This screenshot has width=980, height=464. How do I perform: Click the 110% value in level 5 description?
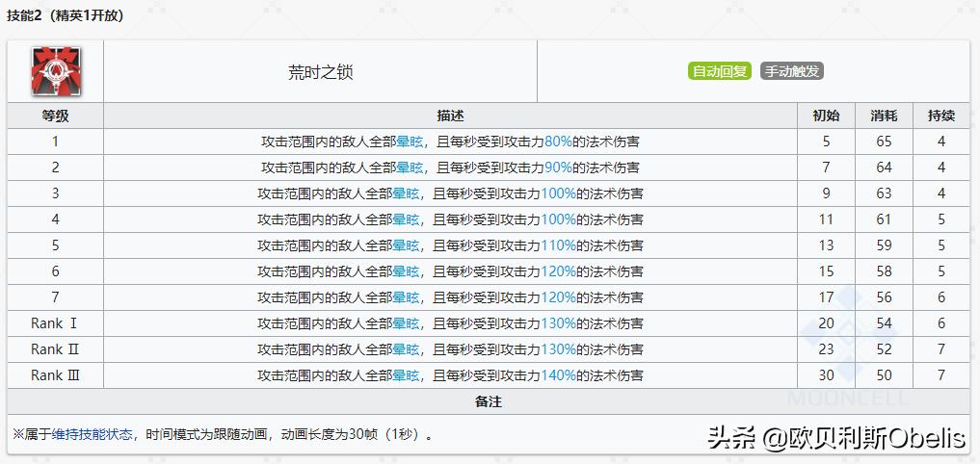pos(558,246)
